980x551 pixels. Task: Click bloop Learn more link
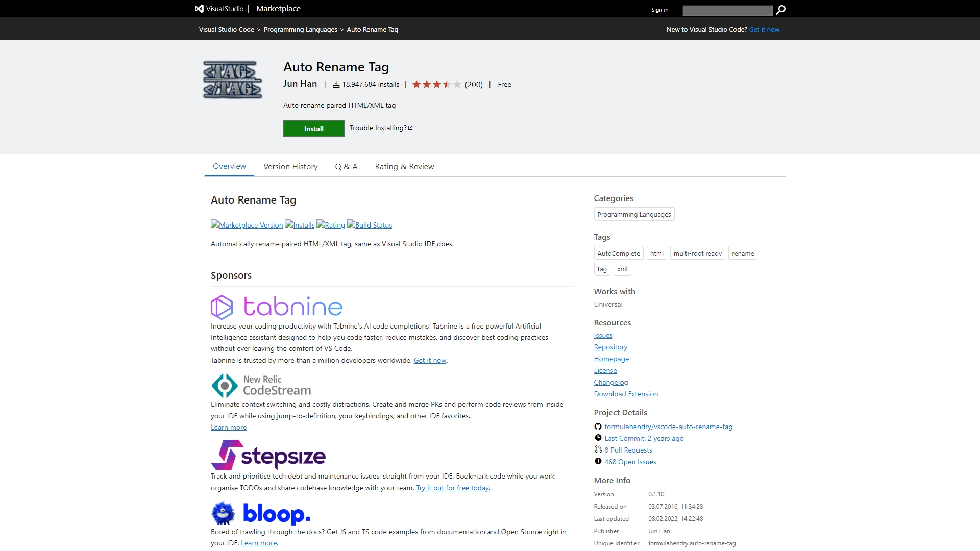pyautogui.click(x=259, y=543)
